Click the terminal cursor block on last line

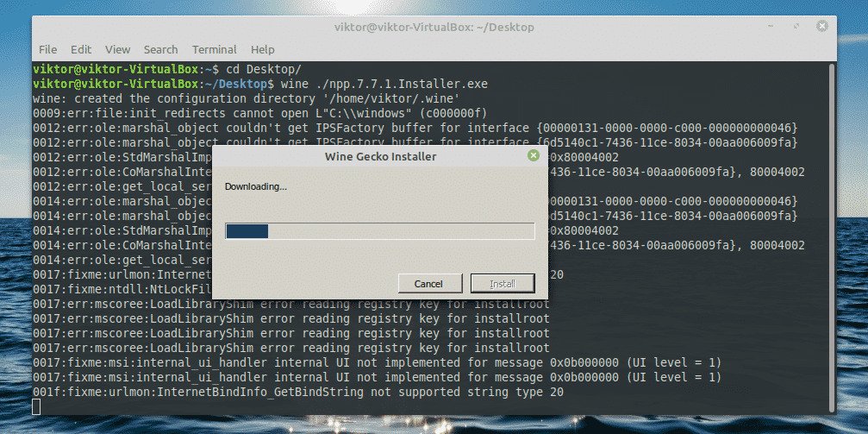pyautogui.click(x=36, y=407)
